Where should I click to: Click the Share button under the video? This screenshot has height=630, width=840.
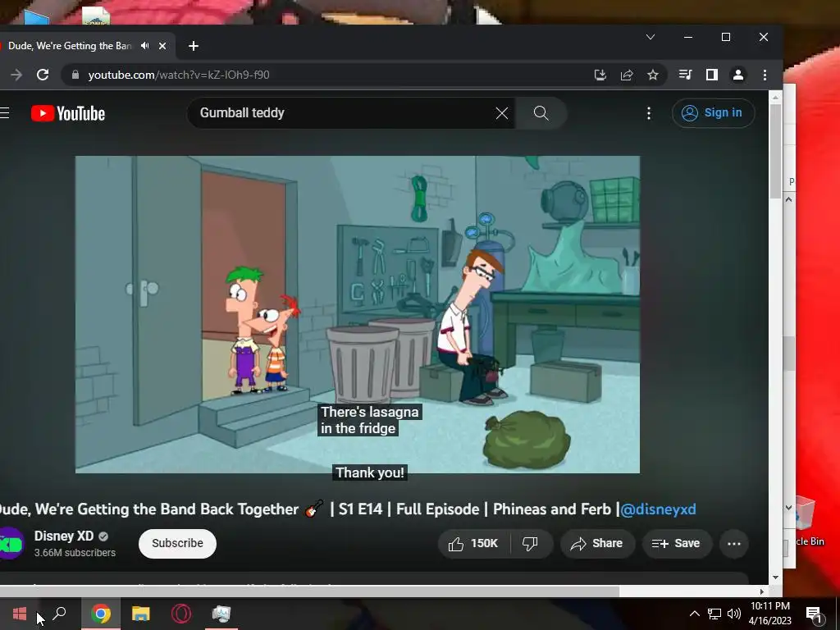597,544
